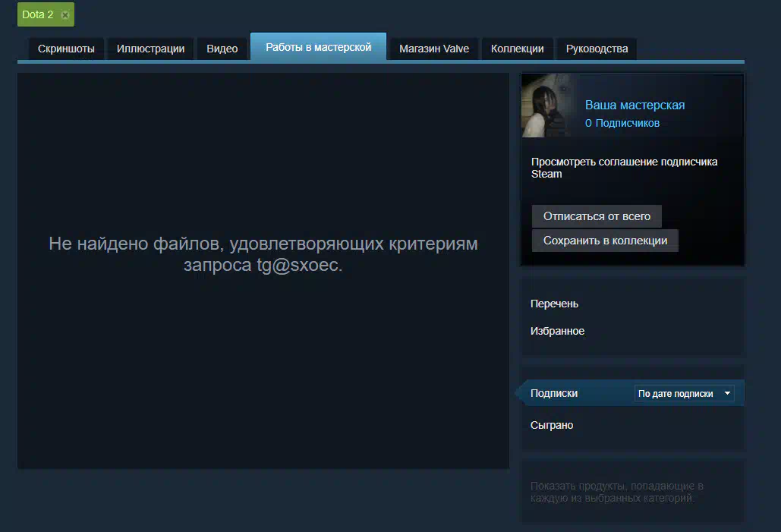Open the Сыграно category
This screenshot has width=781, height=532.
tap(552, 426)
